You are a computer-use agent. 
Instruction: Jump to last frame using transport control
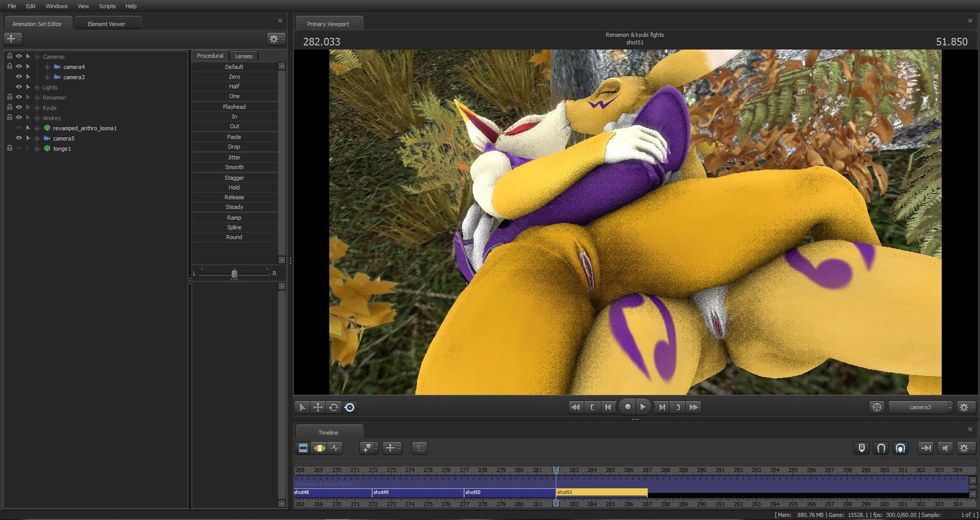click(x=662, y=407)
